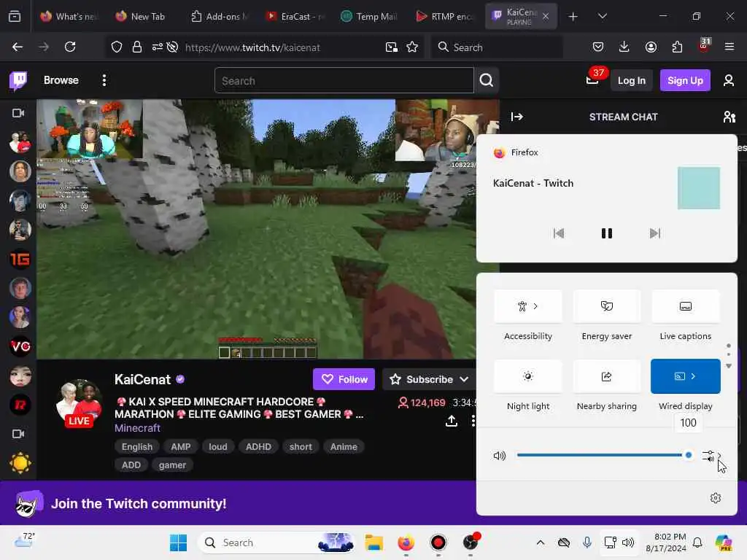Viewport: 747px width, 560px height.
Task: Show hidden system tray icons chevron
Action: [541, 542]
